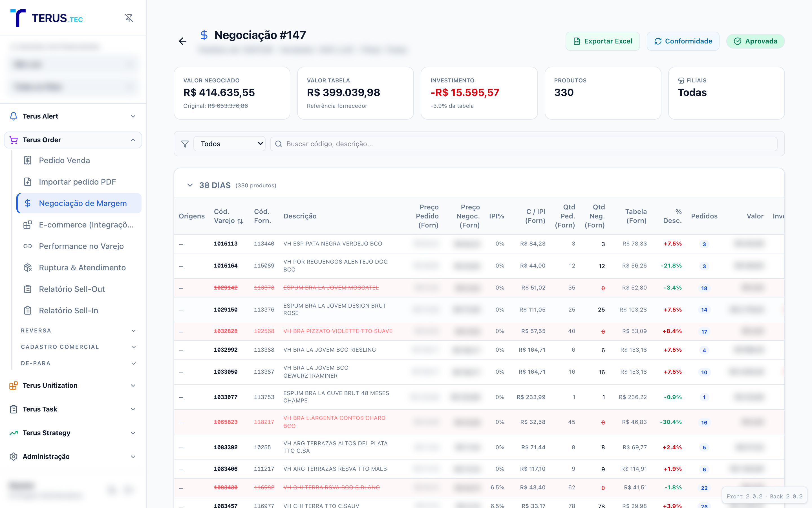Viewport: 812px width, 508px height.
Task: Click product code 1032992
Action: (226, 350)
